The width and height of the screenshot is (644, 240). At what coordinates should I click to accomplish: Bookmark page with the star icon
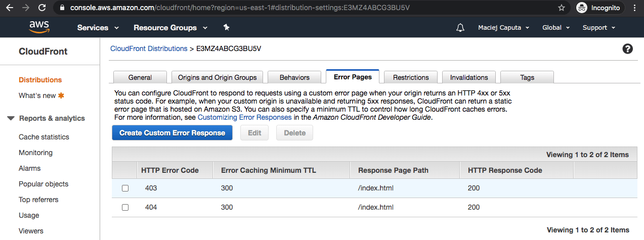pyautogui.click(x=561, y=8)
